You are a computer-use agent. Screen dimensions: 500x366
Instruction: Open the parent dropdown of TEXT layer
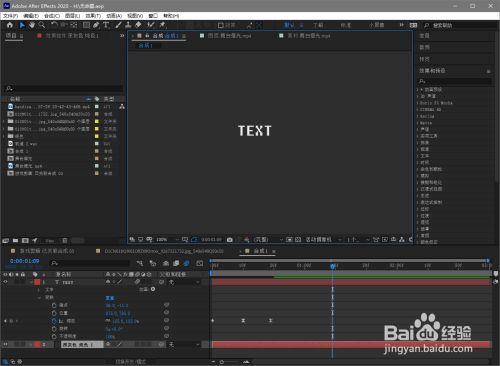click(184, 282)
